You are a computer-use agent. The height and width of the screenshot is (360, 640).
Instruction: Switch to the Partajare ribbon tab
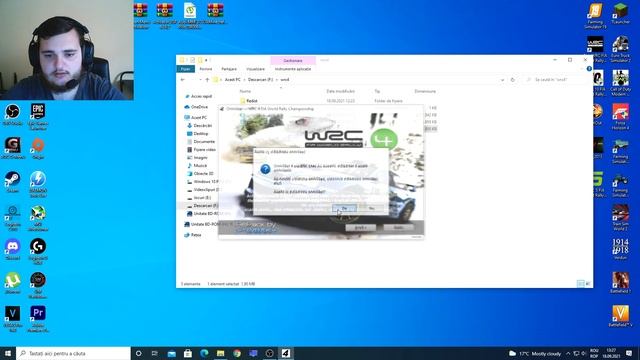click(229, 69)
